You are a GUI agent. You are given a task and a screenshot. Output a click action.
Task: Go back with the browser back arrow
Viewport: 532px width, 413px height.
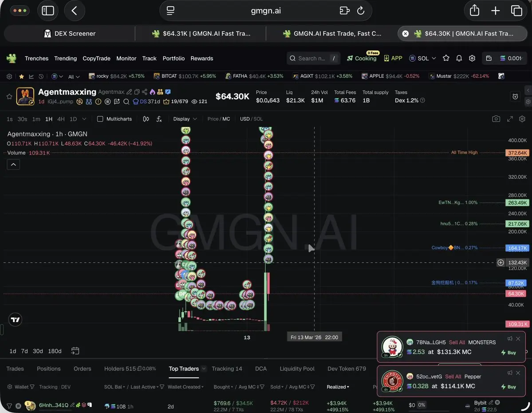[74, 11]
